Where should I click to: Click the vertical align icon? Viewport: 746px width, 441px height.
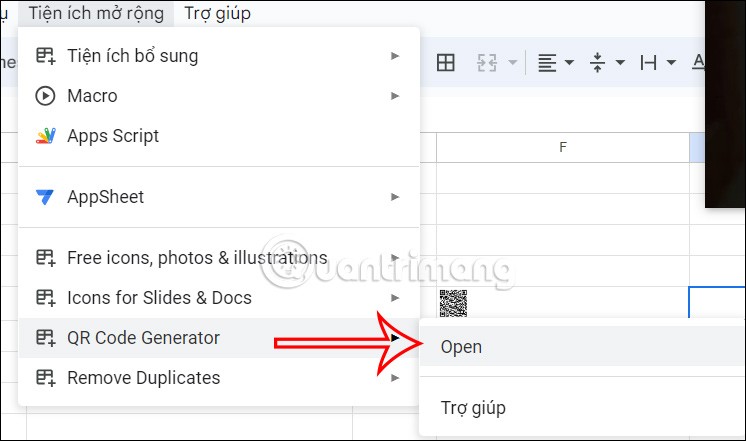point(597,62)
